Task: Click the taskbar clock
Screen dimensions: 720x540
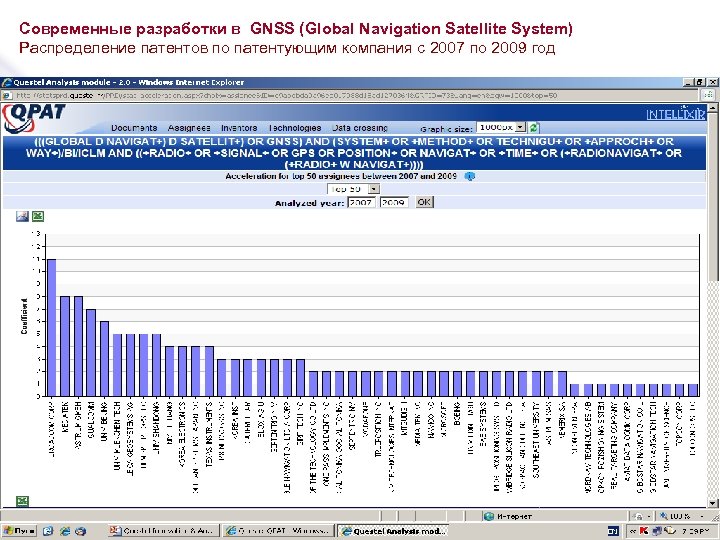Action: pos(695,531)
